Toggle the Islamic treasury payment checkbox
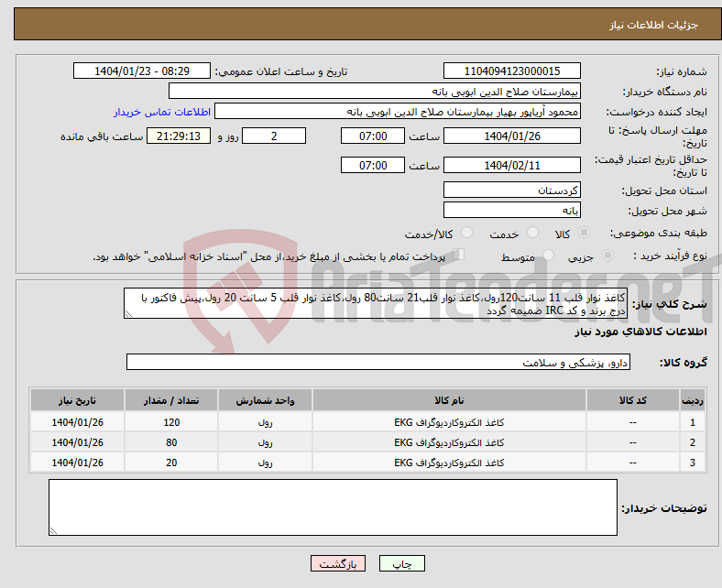The height and width of the screenshot is (588, 722). point(459,255)
